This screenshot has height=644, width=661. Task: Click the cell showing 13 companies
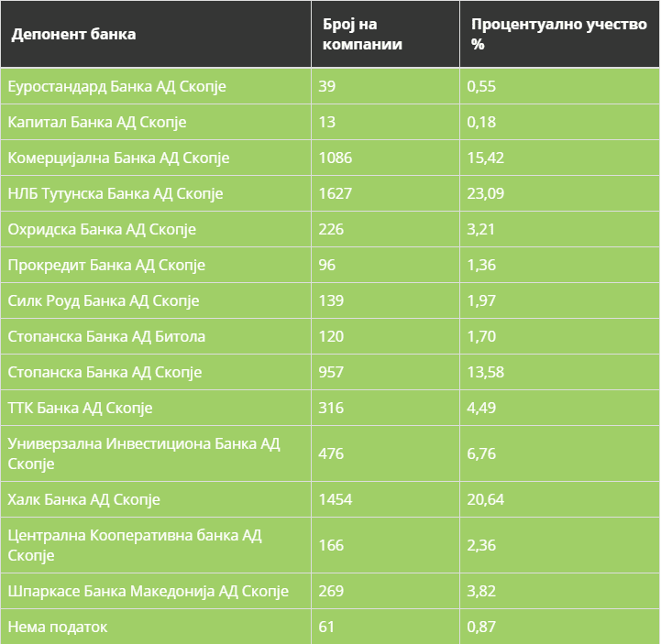click(385, 122)
